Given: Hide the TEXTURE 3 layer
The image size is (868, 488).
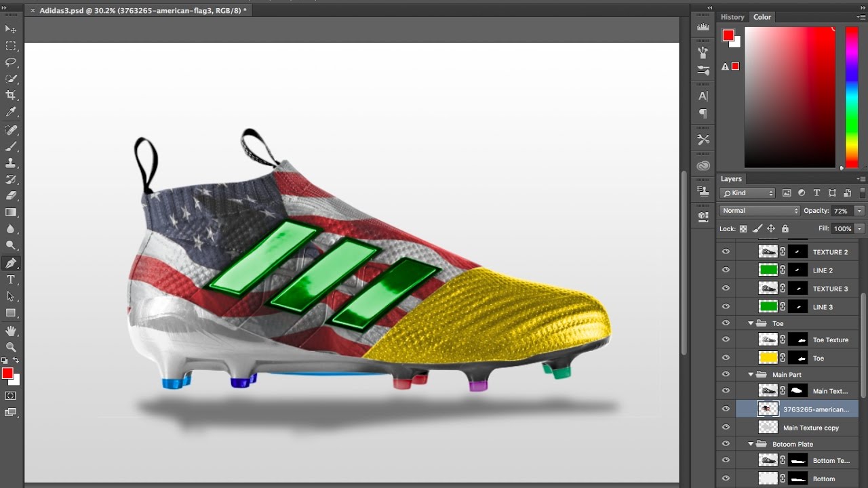Looking at the screenshot, I should tap(726, 288).
